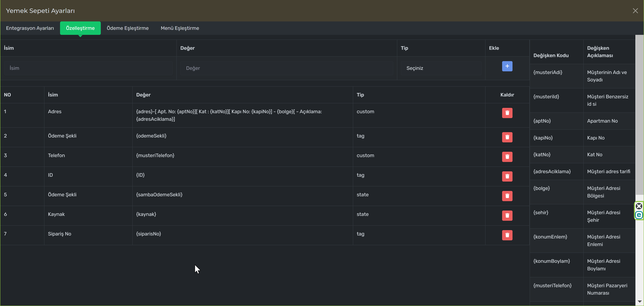Click the black X overlay icon
The height and width of the screenshot is (306, 644).
click(639, 206)
